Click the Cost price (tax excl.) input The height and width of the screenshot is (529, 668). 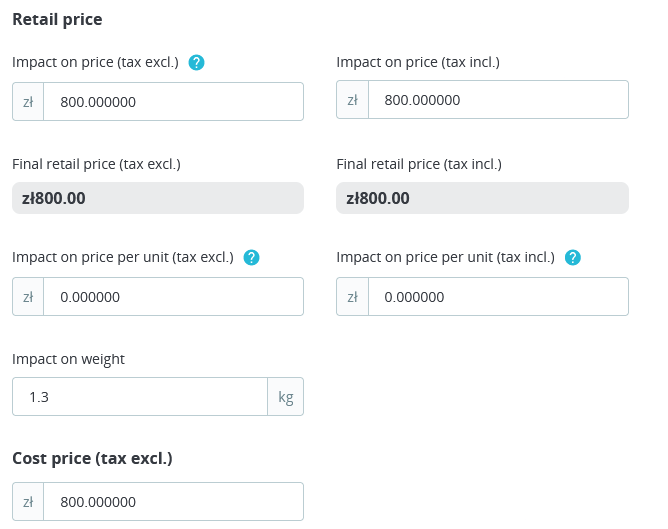click(173, 502)
